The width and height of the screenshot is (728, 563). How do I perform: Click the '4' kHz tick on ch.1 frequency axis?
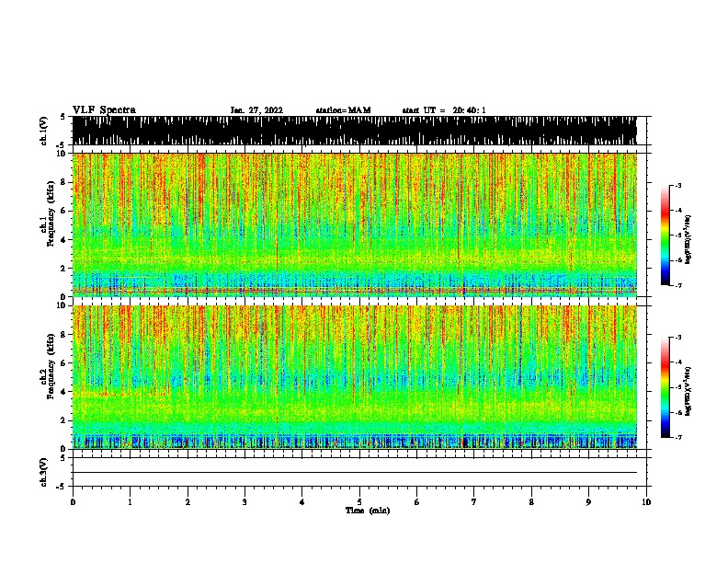(x=63, y=240)
